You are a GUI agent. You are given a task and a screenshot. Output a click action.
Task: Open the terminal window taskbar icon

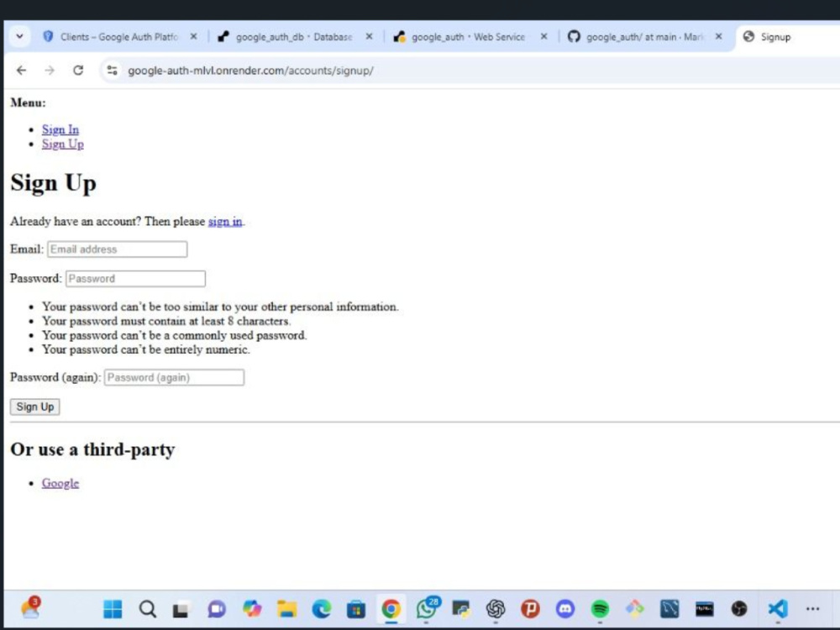click(x=705, y=608)
